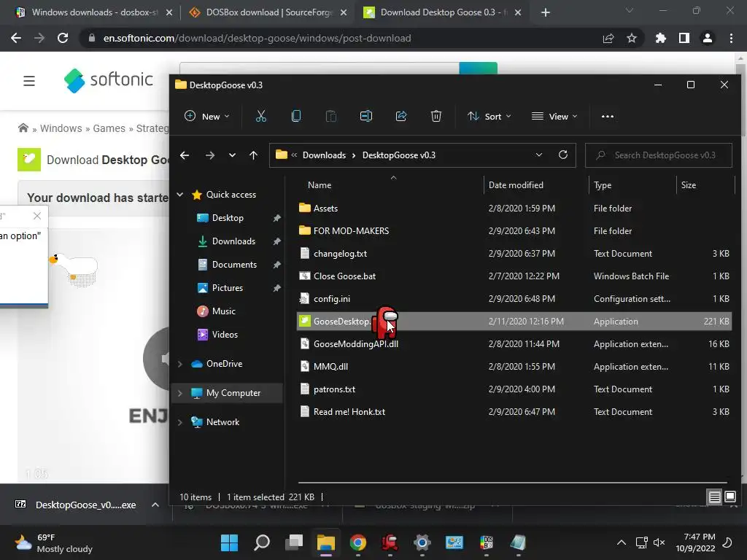Expand the Network tree node
The image size is (747, 560).
click(180, 422)
